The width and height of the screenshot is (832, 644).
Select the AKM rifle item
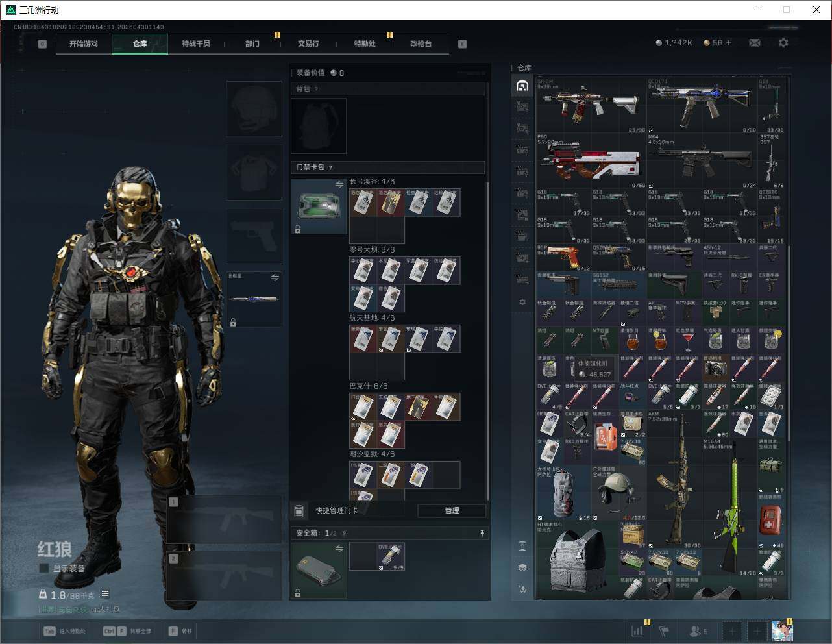pos(674,479)
